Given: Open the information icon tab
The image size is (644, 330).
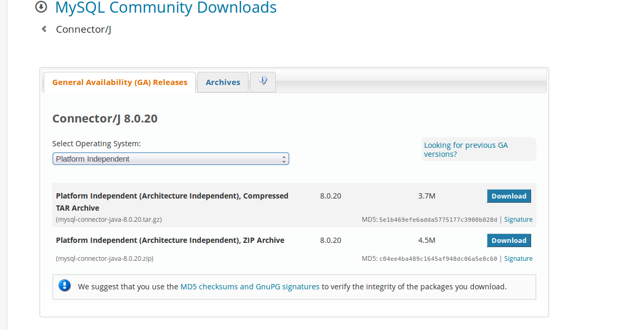Looking at the screenshot, I should [263, 81].
